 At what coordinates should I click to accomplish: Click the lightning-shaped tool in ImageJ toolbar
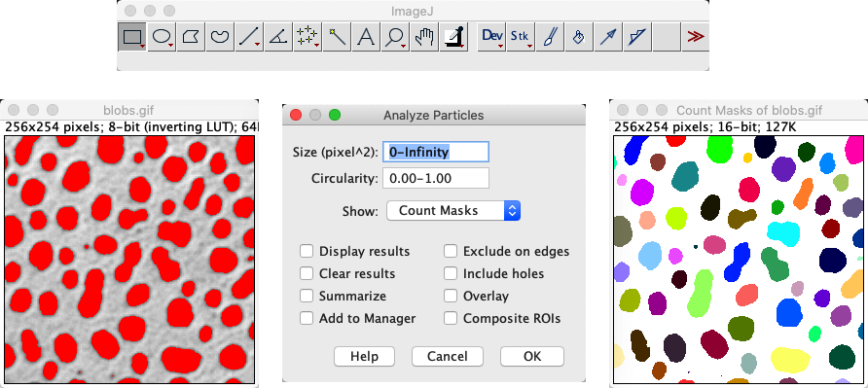click(637, 37)
